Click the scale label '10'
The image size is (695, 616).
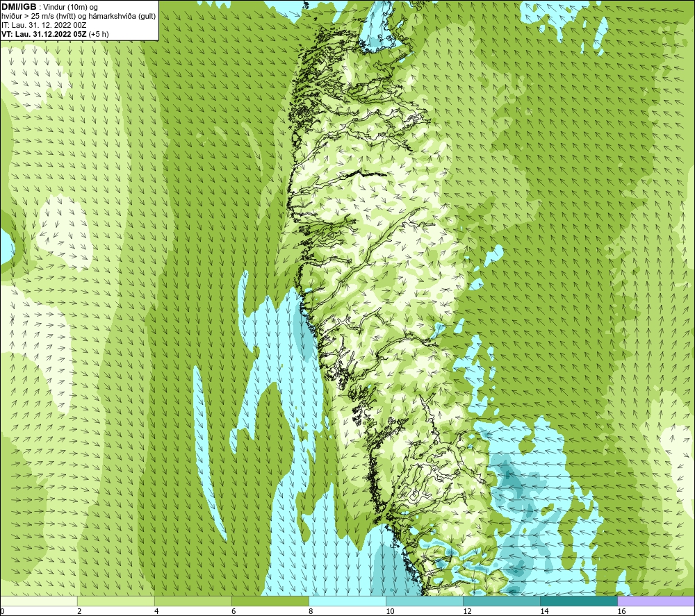pyautogui.click(x=390, y=611)
